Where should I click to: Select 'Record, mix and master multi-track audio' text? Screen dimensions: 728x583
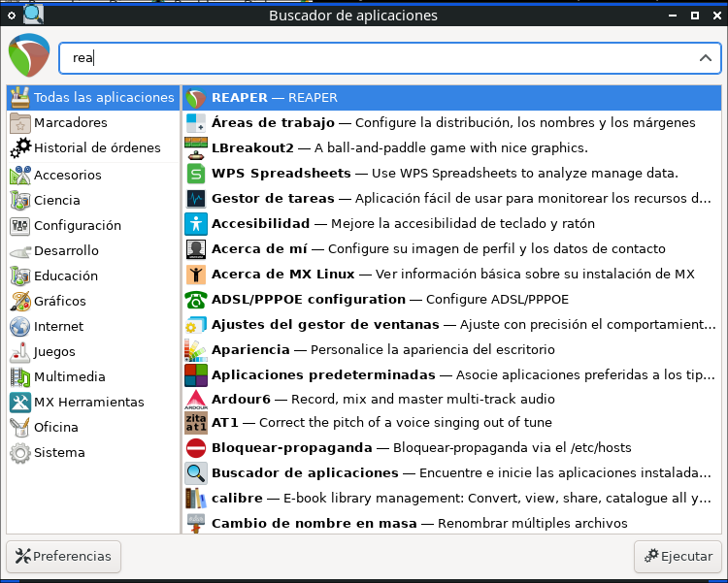click(x=423, y=400)
